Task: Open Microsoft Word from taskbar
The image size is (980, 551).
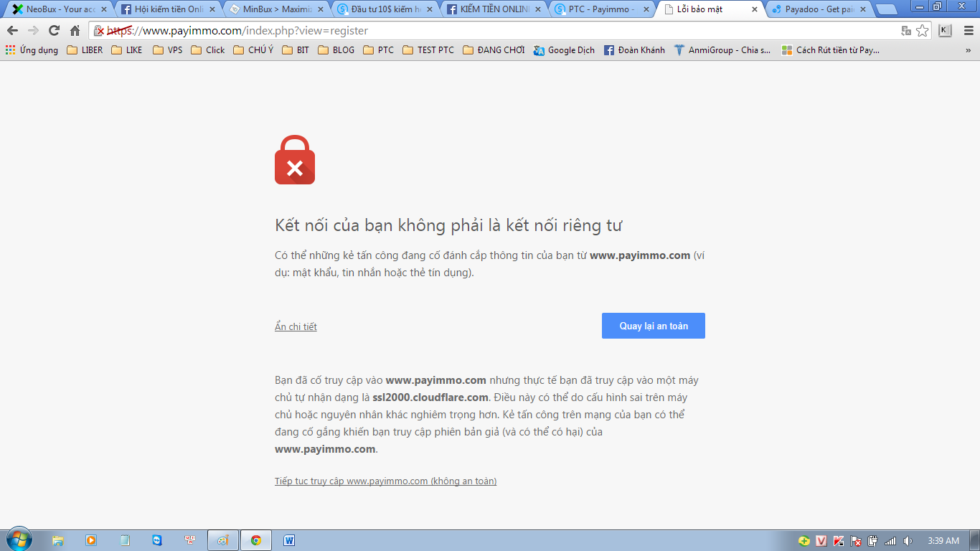Action: coord(289,540)
